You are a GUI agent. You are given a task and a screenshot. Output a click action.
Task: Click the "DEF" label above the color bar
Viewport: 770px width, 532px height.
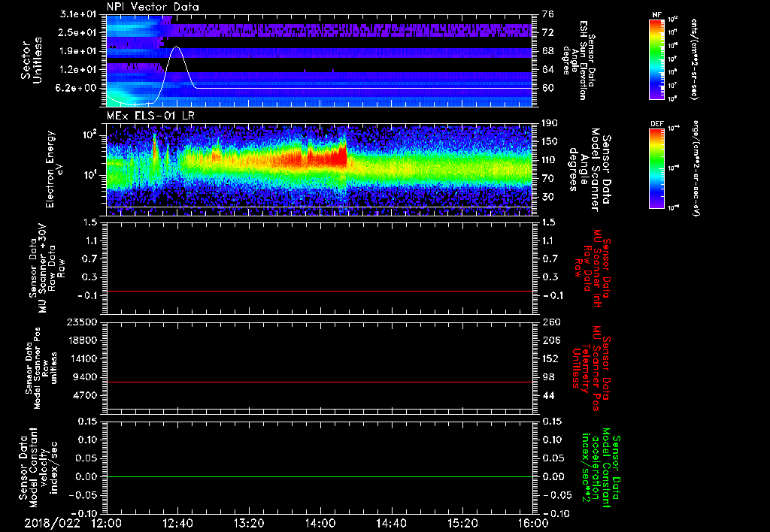[656, 124]
